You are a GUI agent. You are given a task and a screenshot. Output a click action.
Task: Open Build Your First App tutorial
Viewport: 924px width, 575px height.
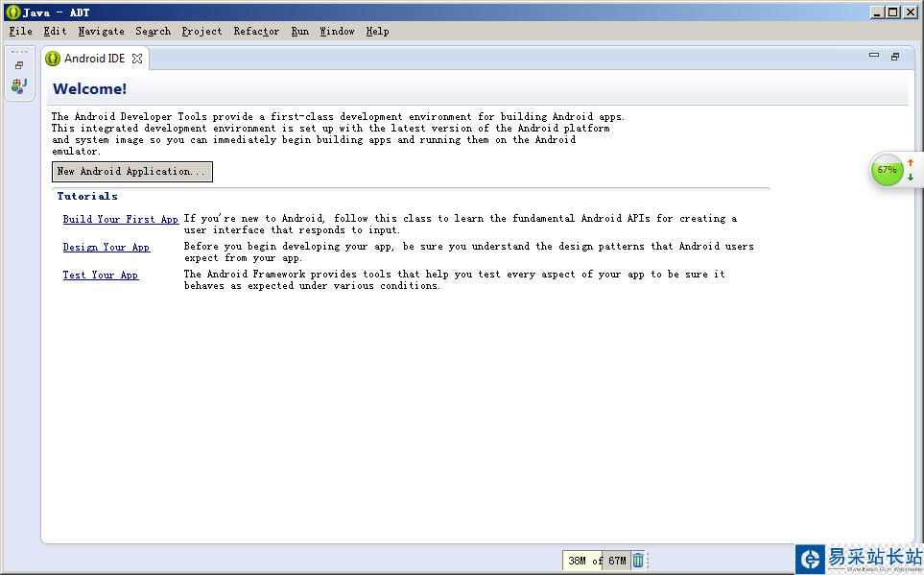120,219
